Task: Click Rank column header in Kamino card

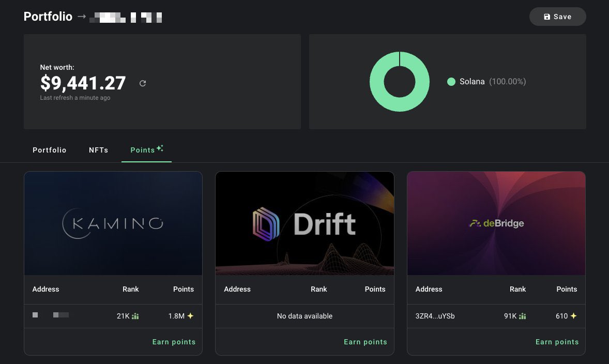Action: [130, 289]
